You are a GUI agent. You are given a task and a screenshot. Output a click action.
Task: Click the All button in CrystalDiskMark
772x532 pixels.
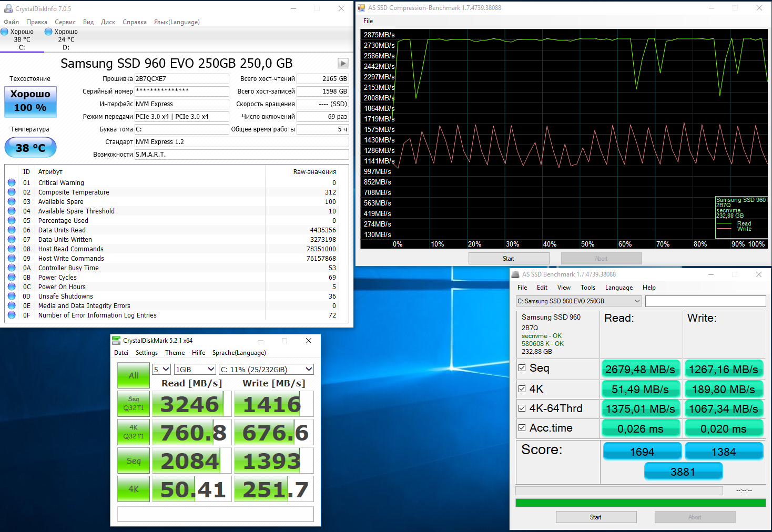pos(134,375)
